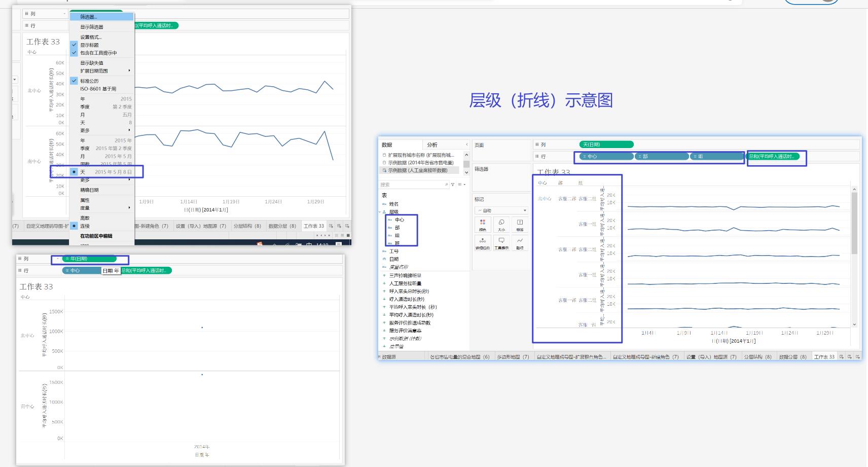Click the 年(日期) pill in bottom-left screenshot
The height and width of the screenshot is (467, 868).
(x=89, y=259)
